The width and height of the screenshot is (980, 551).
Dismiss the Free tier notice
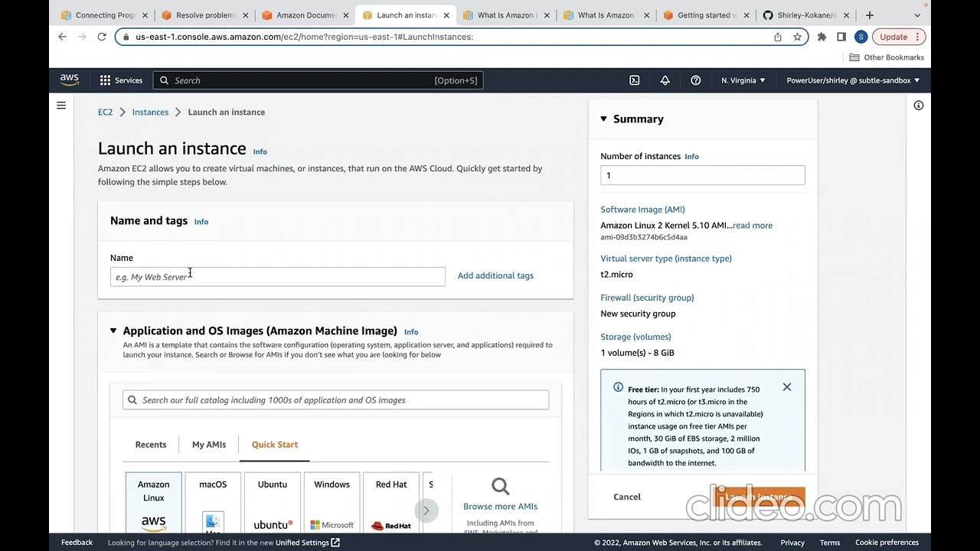[x=787, y=387]
